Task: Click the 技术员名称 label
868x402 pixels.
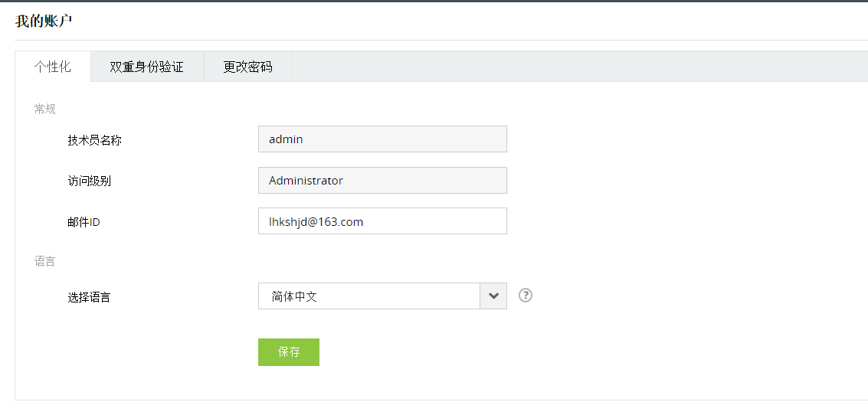Action: pos(94,140)
